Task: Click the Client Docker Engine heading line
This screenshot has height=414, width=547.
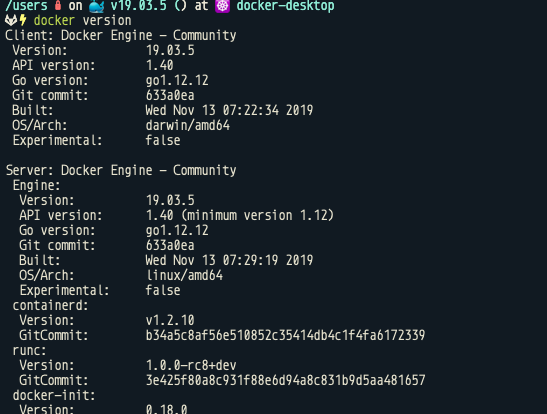Action: [x=121, y=36]
